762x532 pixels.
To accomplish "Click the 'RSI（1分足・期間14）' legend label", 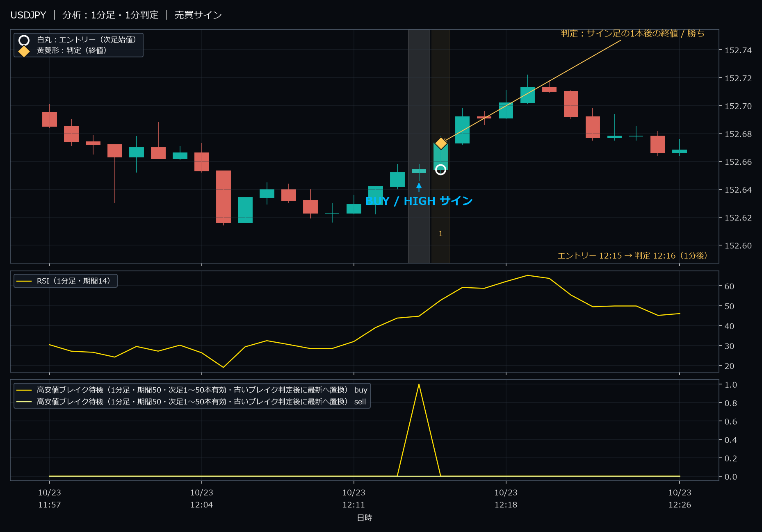I will point(74,281).
